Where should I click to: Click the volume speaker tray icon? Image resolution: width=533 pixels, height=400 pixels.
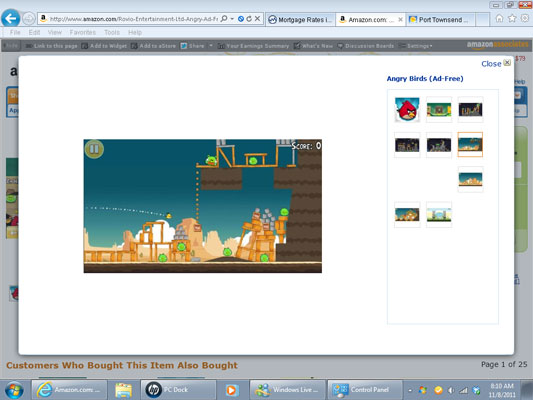tap(451, 390)
